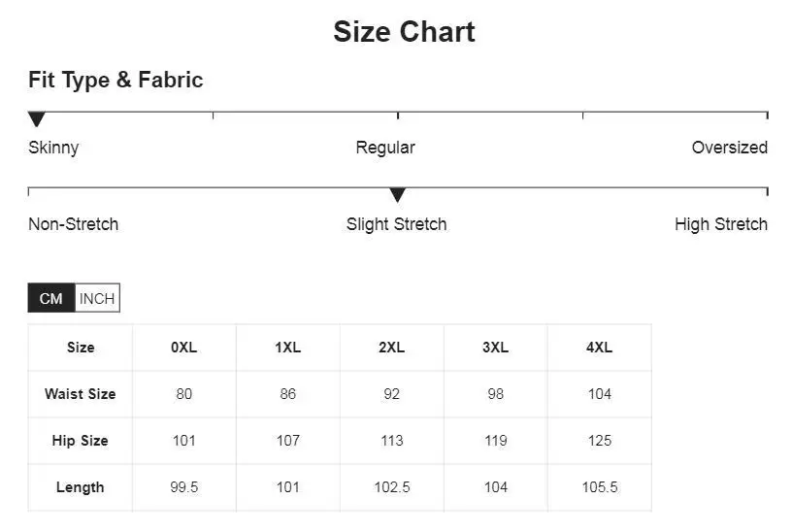This screenshot has height=532, width=792.
Task: Select the 2XL size column header
Action: click(391, 348)
